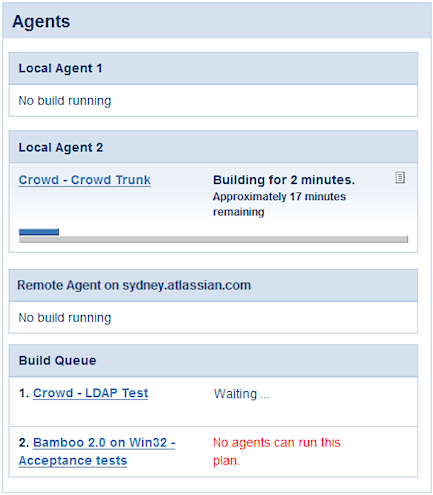The height and width of the screenshot is (495, 433).
Task: Click 'Approximately 17 minutes remaining' text
Action: coord(279,204)
